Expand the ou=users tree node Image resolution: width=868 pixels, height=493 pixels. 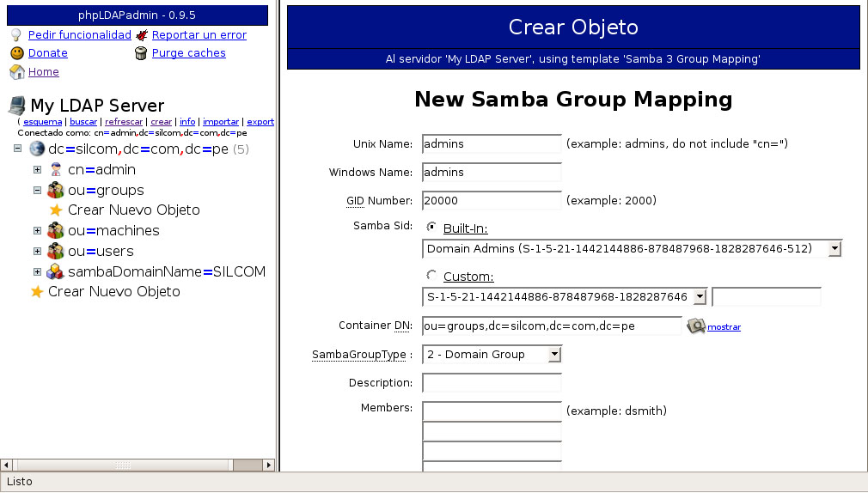37,252
